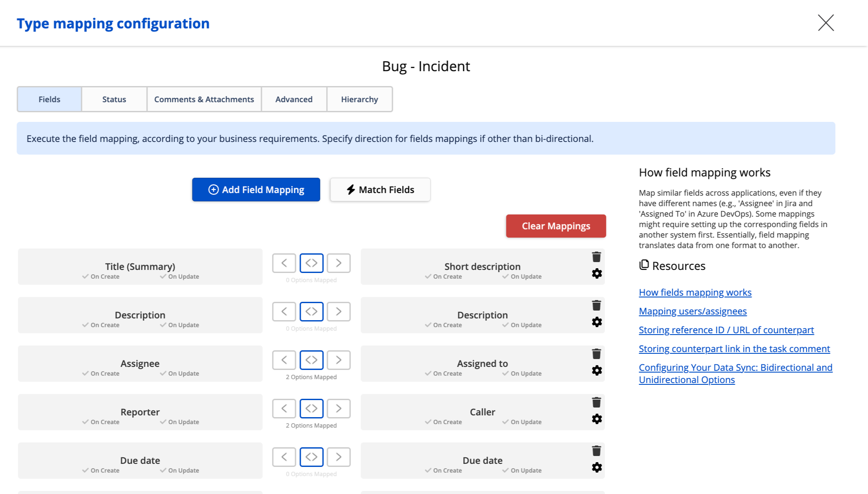Image resolution: width=868 pixels, height=494 pixels.
Task: Click the Match Fields button
Action: [x=380, y=190]
